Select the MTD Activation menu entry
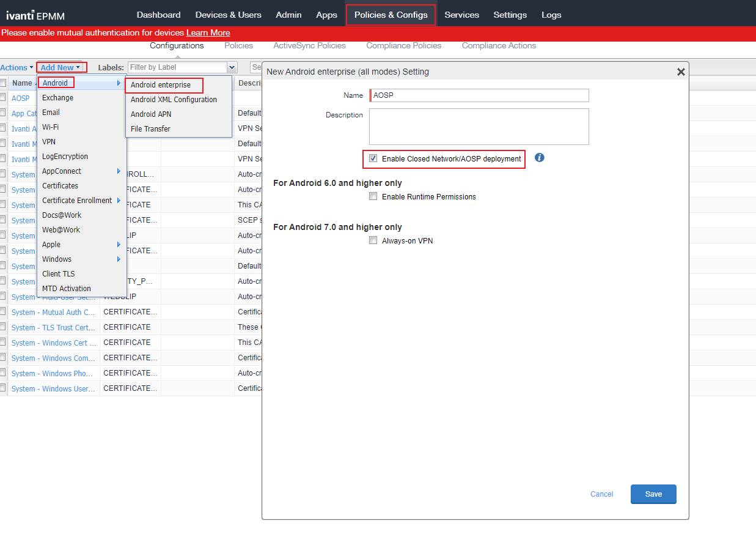 [67, 289]
